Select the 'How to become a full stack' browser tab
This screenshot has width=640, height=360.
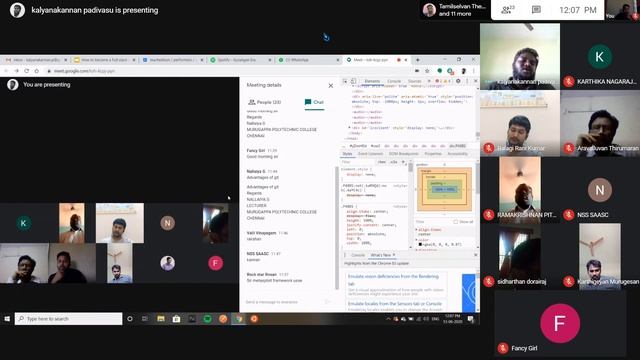coord(104,60)
